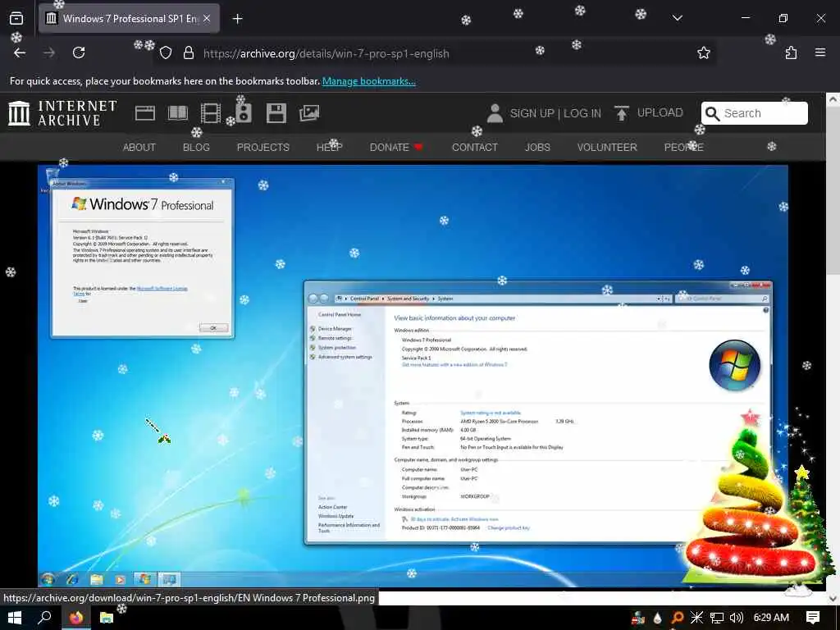Open Firefox View icon in tab bar

tap(16, 18)
